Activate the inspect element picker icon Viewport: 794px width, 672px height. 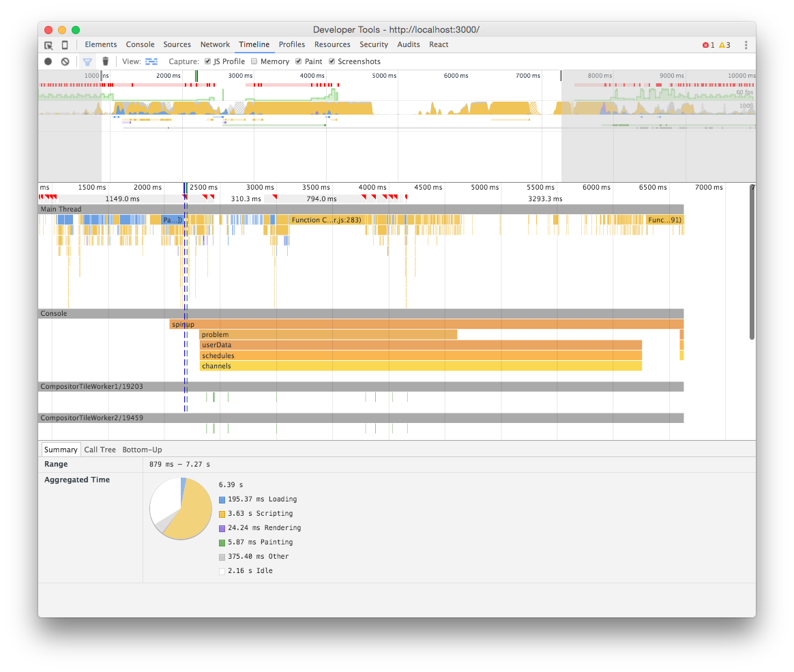(48, 45)
